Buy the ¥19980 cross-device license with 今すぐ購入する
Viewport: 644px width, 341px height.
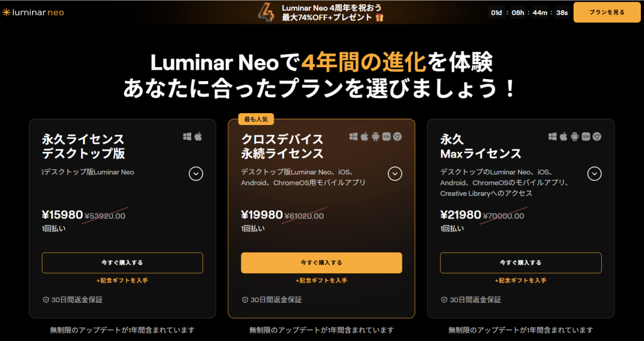(321, 263)
